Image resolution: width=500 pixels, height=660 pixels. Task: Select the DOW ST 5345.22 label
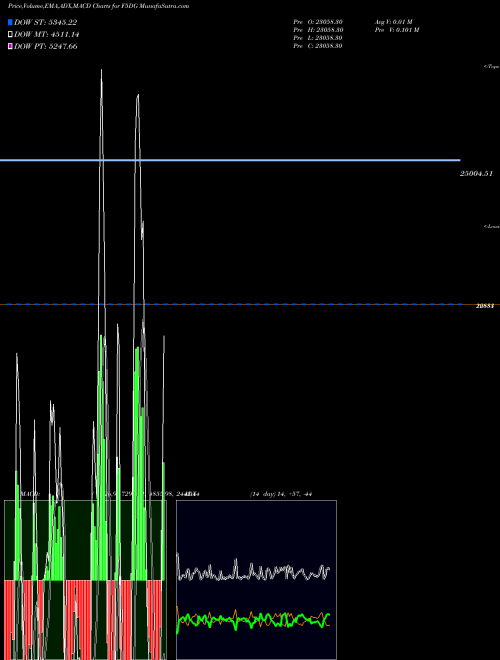tap(45, 22)
